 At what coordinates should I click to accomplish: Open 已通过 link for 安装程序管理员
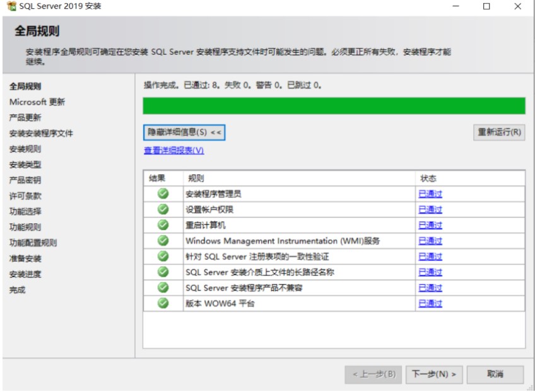pyautogui.click(x=430, y=194)
